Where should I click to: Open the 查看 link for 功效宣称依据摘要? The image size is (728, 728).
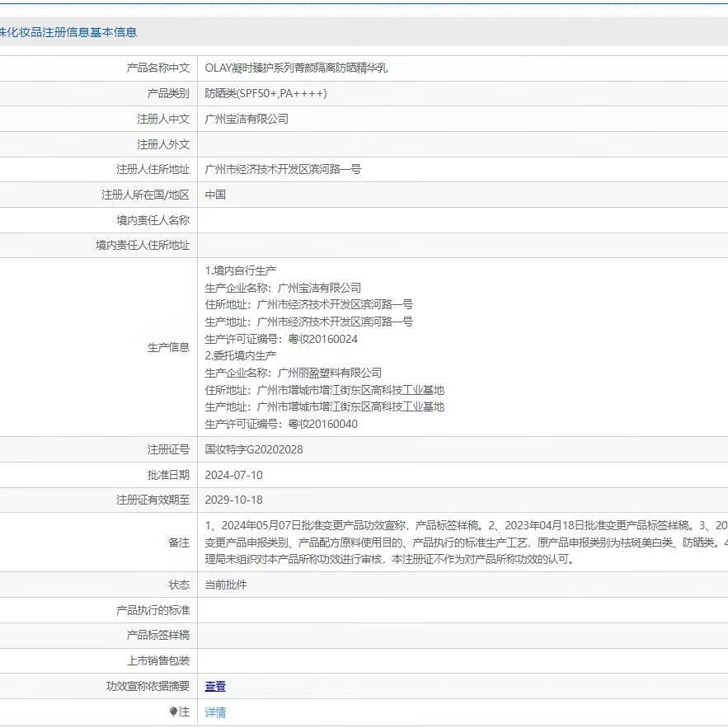[x=215, y=686]
